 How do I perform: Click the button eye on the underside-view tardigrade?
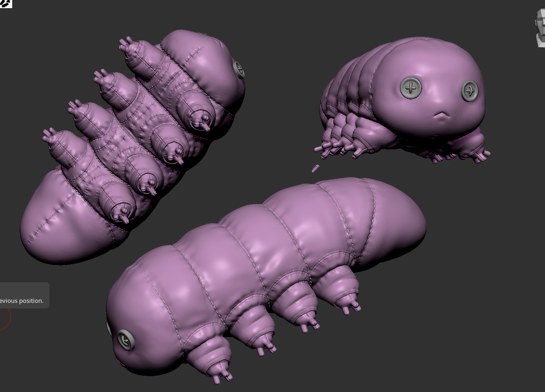pyautogui.click(x=239, y=70)
